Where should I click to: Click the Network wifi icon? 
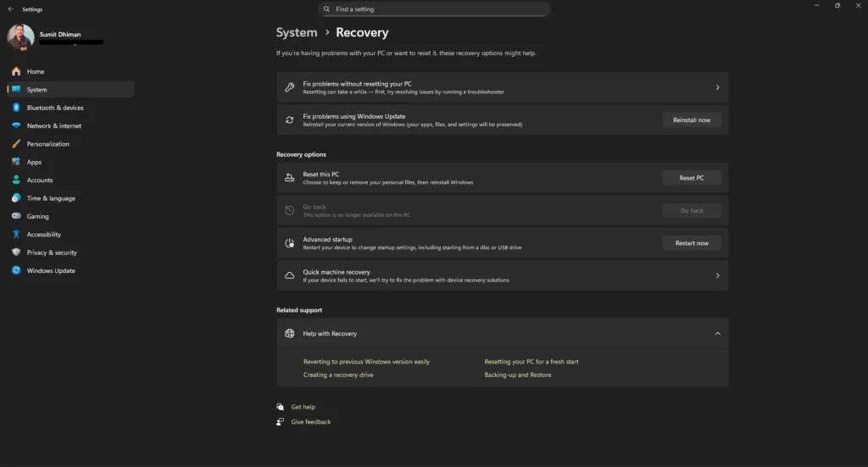coord(16,125)
